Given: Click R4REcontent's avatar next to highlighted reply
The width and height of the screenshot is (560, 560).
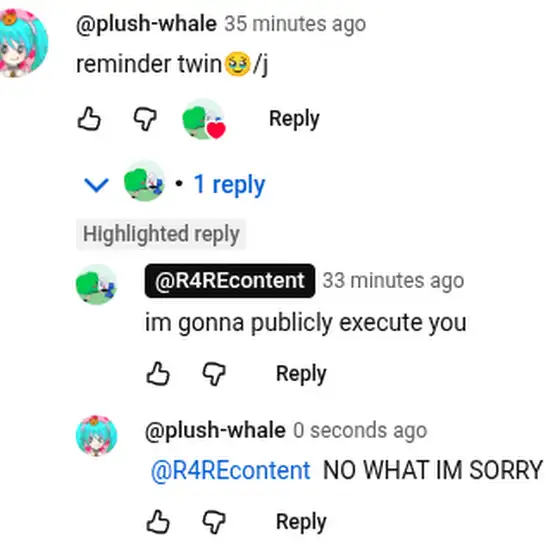Looking at the screenshot, I should point(96,284).
